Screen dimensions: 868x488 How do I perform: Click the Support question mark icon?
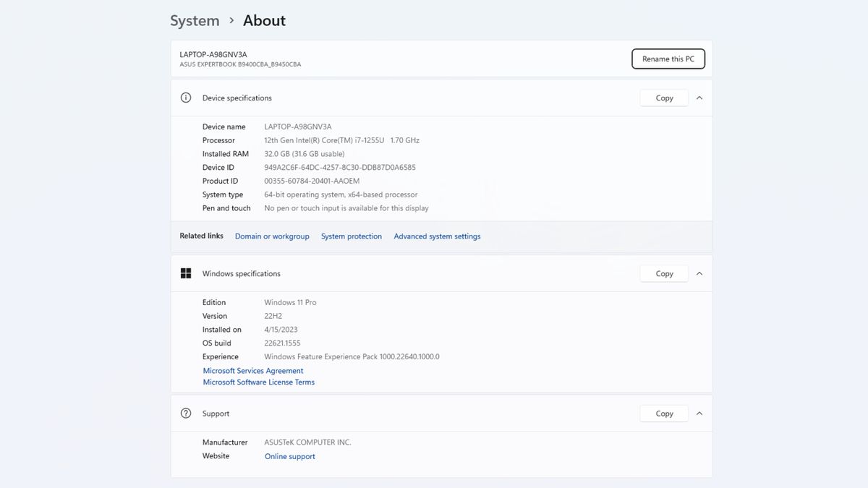186,414
